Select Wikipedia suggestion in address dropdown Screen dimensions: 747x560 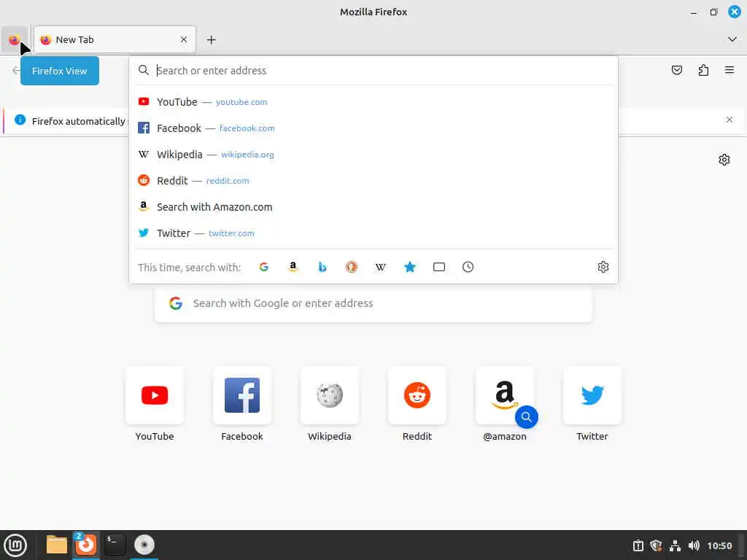click(x=373, y=155)
